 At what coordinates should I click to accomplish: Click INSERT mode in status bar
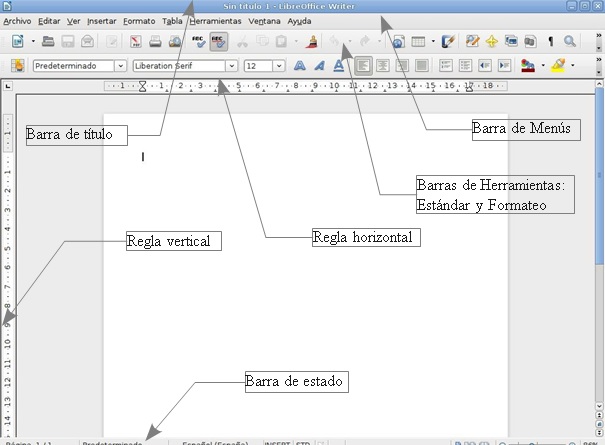(275, 441)
